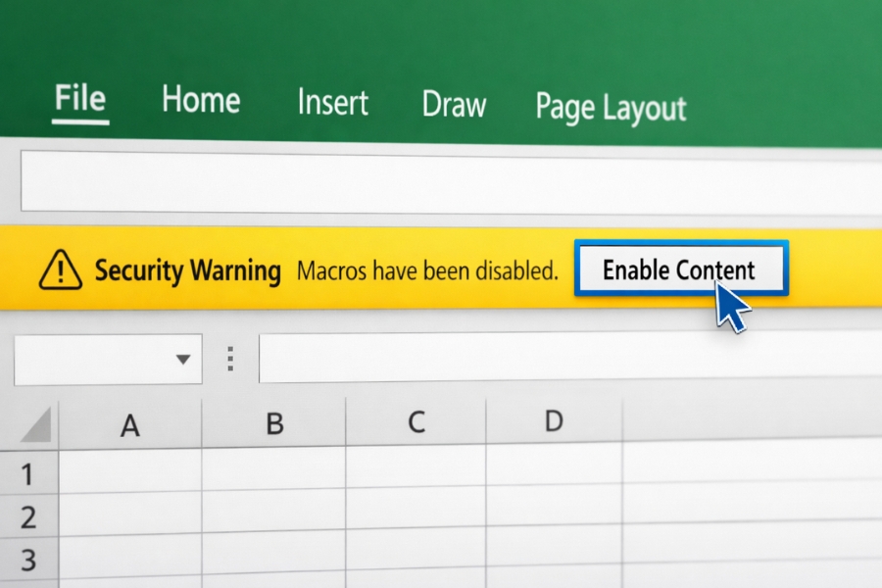
Task: Click the three-dot divider beside the Name Box
Action: click(x=229, y=359)
